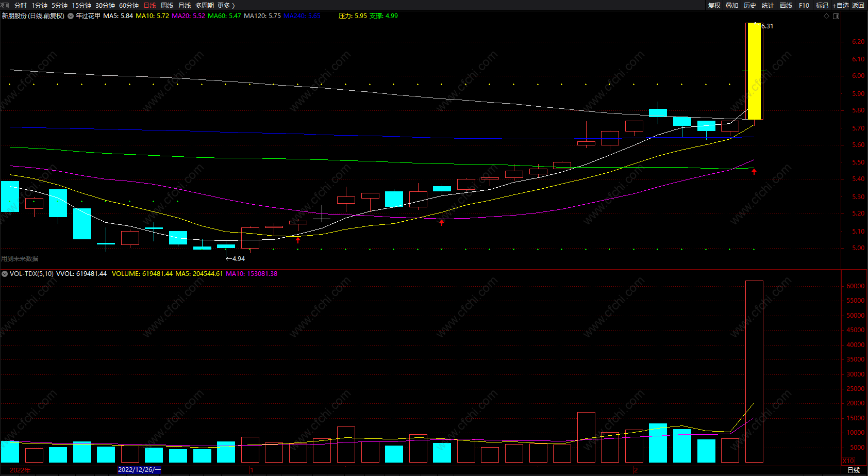The image size is (868, 476).
Task: Click the VOLUME: 619481.44 label
Action: tap(142, 274)
